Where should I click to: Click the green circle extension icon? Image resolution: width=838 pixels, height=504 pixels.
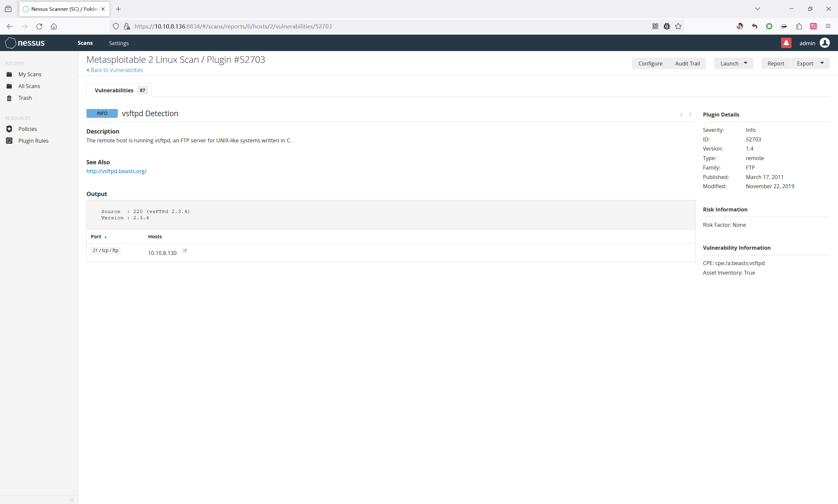(769, 26)
